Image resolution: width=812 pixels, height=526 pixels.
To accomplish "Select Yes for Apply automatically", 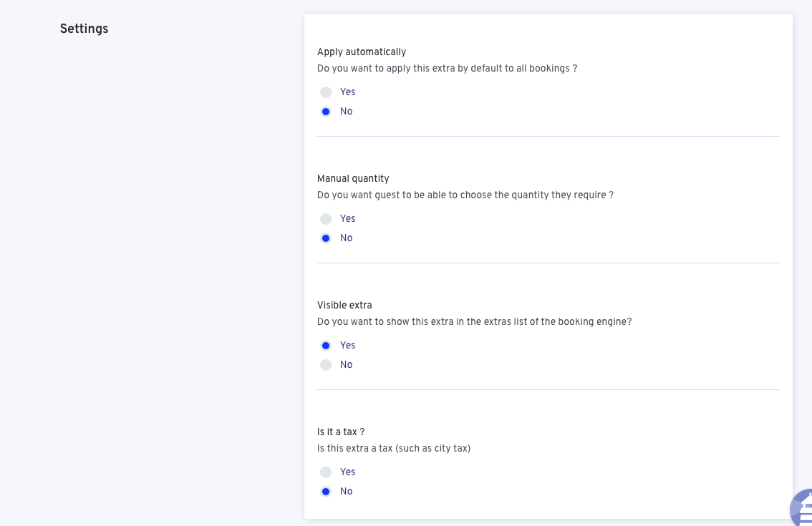I will point(326,92).
